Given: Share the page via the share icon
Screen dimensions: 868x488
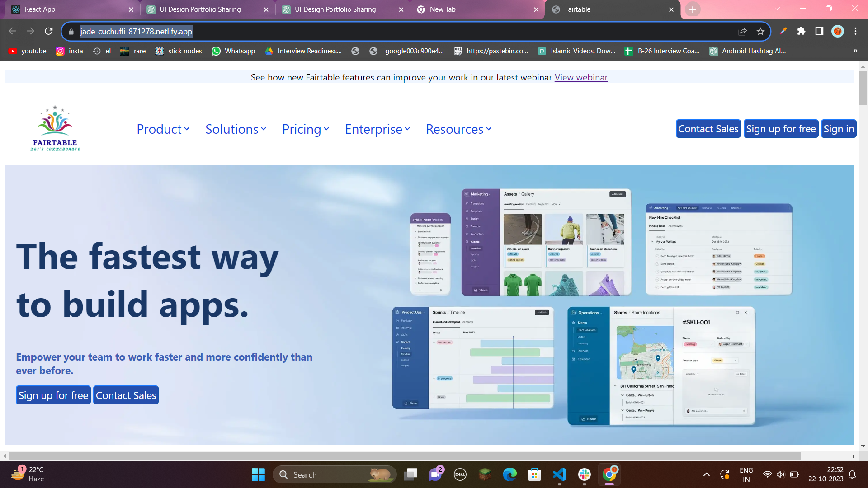Looking at the screenshot, I should [x=743, y=32].
